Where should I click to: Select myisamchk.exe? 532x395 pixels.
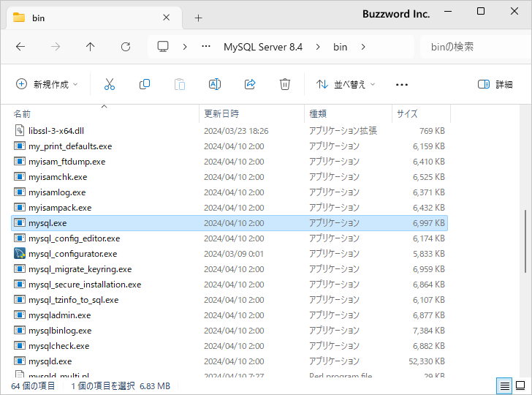pos(229,176)
